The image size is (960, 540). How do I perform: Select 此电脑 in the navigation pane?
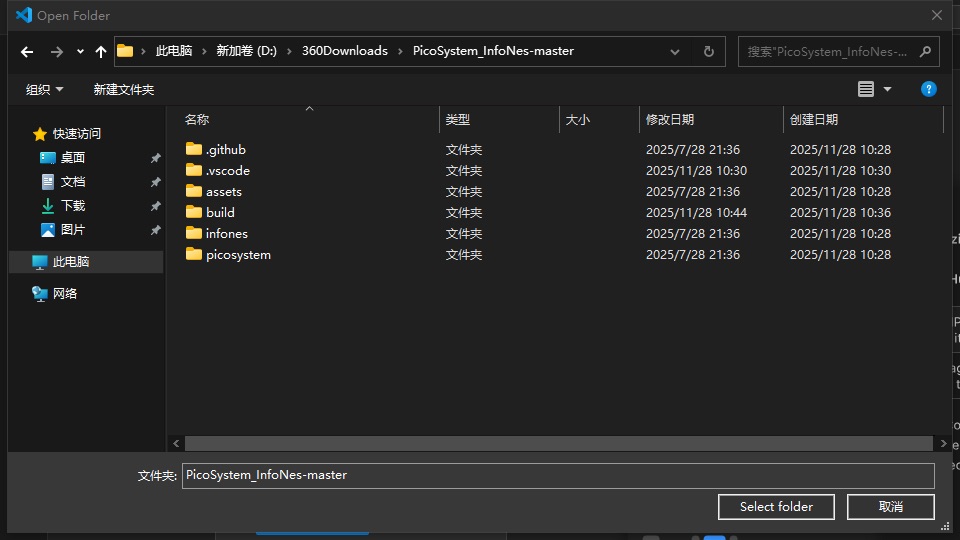click(x=86, y=262)
